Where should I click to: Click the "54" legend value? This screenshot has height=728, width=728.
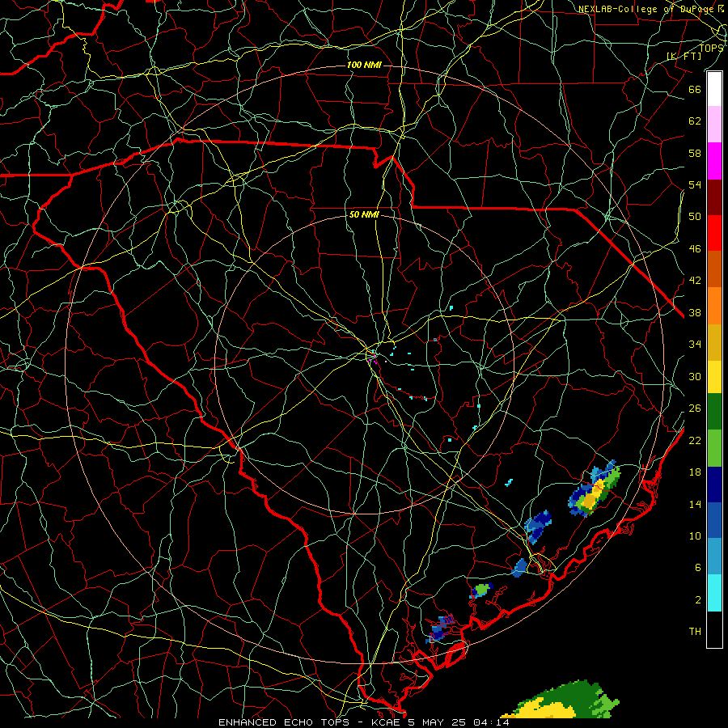tap(695, 184)
